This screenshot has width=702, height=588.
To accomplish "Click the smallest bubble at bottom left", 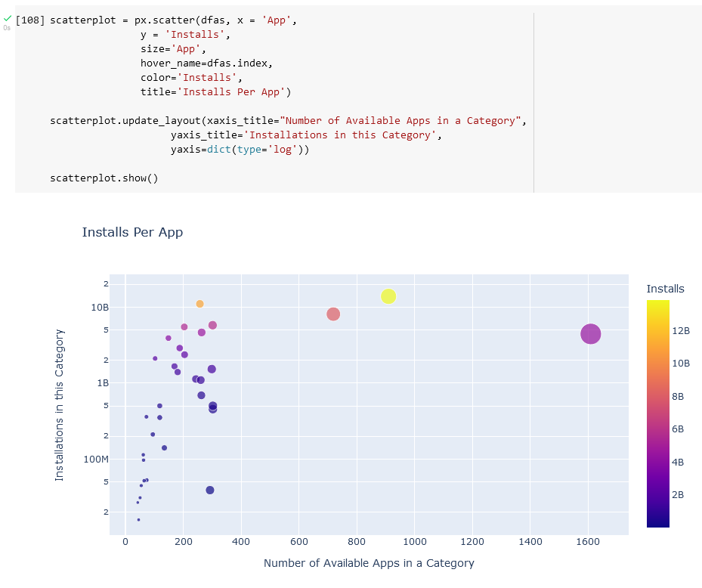I will click(x=138, y=520).
